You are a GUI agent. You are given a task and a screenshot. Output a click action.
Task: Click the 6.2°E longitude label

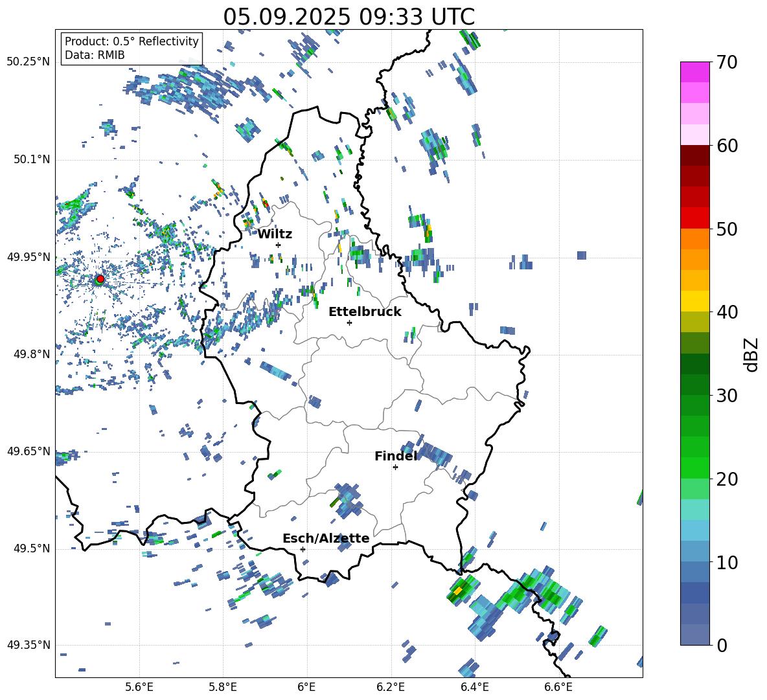pos(391,687)
